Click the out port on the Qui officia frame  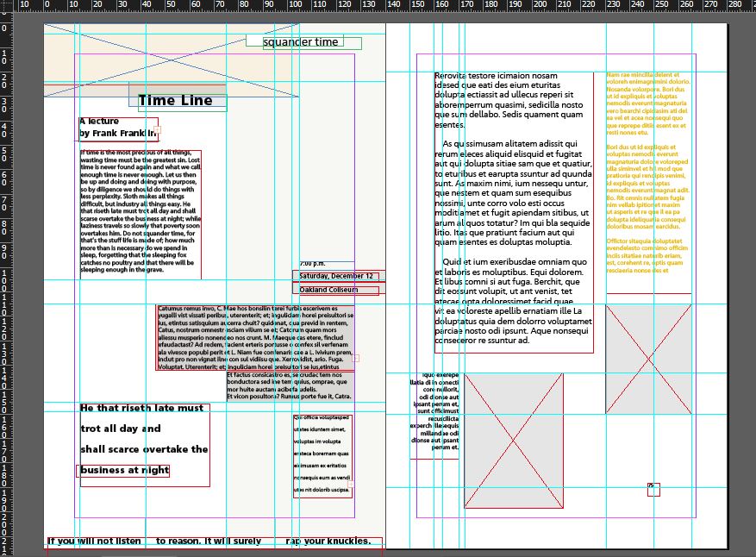352,484
